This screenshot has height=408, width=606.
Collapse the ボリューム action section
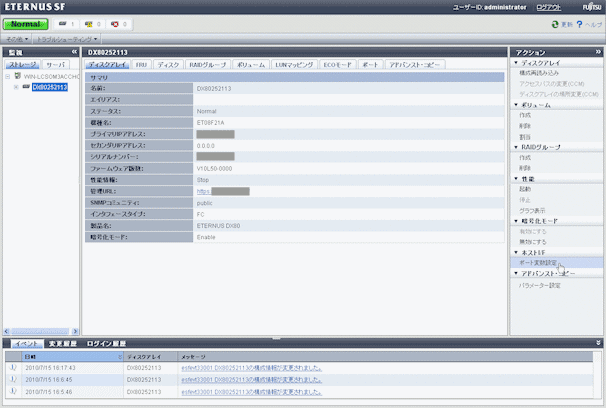516,105
